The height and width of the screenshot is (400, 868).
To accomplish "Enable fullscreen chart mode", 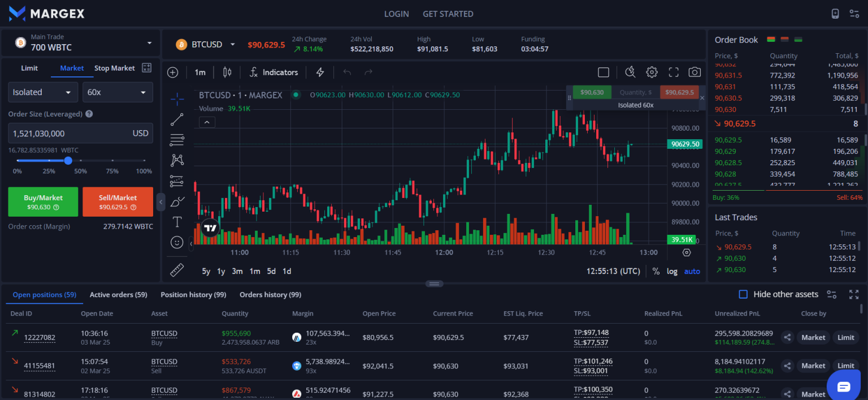I will (x=673, y=72).
